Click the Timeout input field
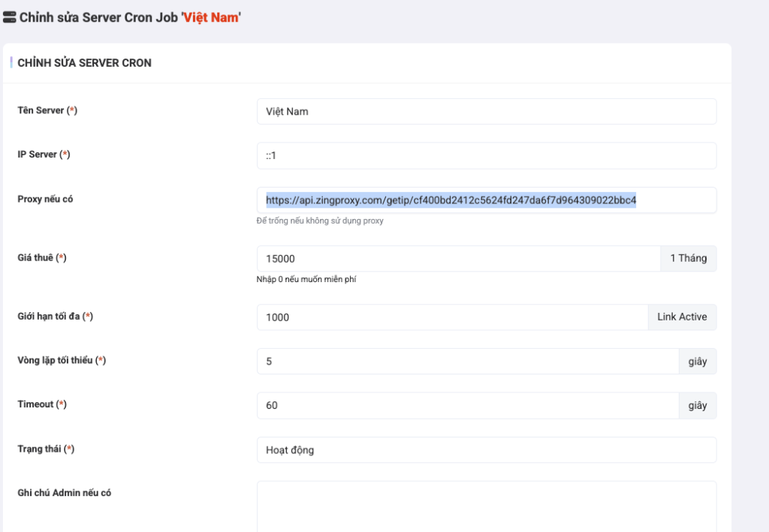Screen dimensions: 769x532 click(x=467, y=406)
